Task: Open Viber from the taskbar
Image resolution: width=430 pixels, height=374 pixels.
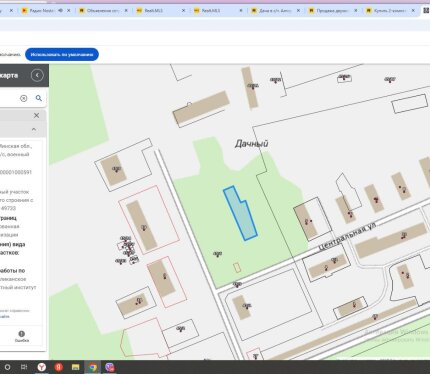Action: 110,367
